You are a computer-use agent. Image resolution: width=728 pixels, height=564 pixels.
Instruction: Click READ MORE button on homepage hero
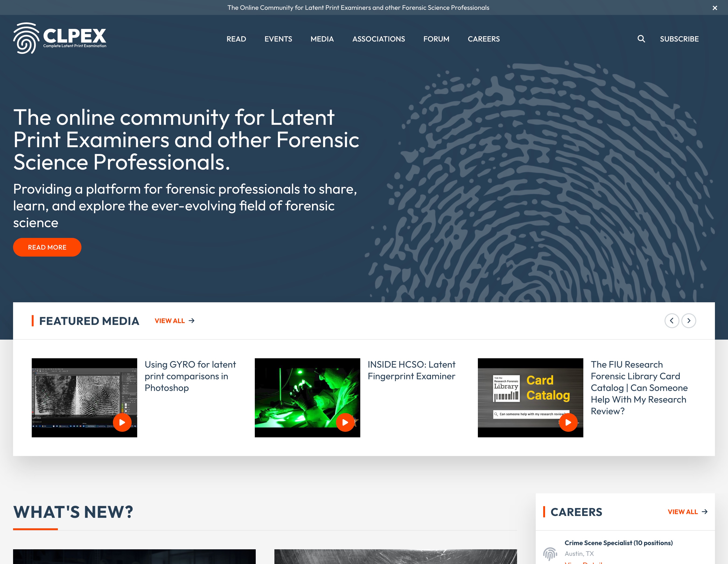tap(47, 247)
